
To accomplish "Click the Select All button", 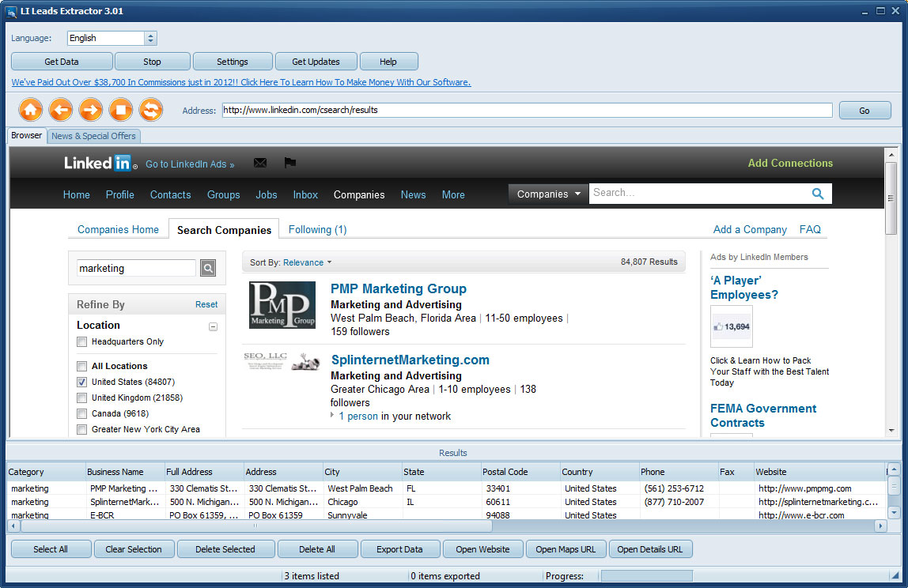I will 51,549.
